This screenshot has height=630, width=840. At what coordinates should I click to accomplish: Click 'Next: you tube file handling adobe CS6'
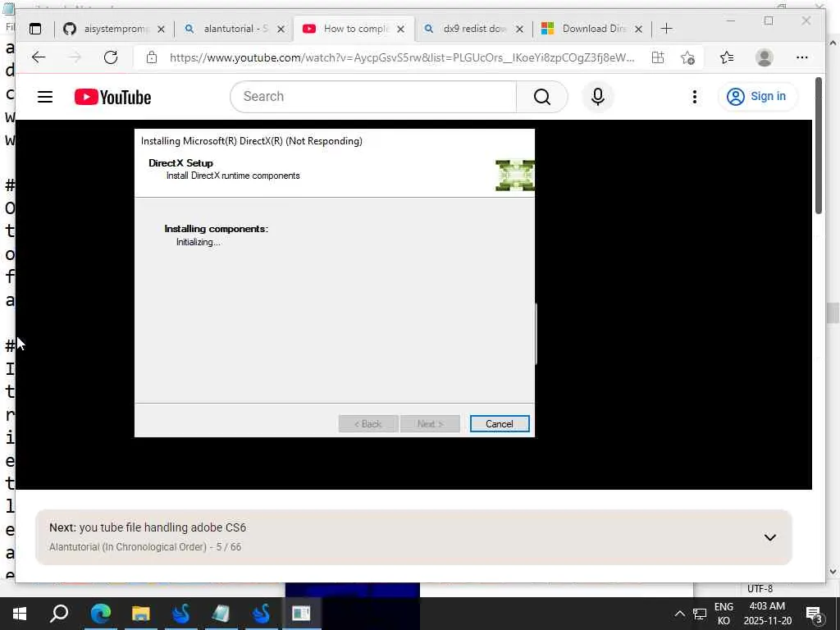click(148, 527)
